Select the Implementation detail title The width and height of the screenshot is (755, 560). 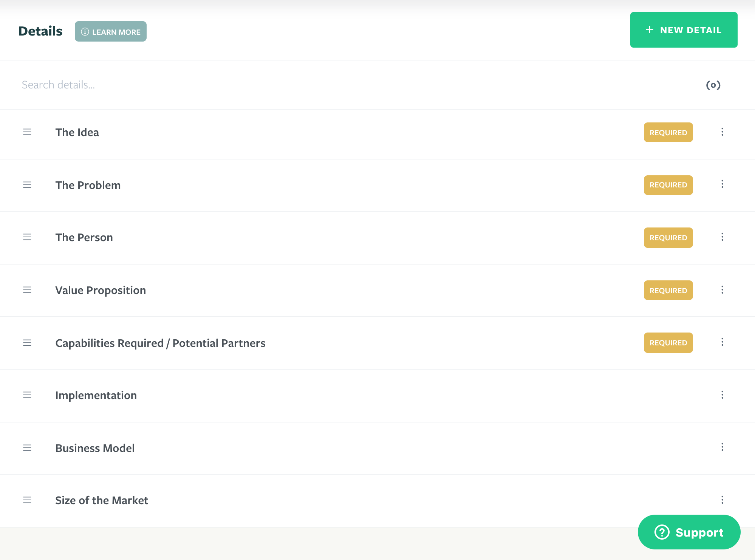pyautogui.click(x=96, y=395)
